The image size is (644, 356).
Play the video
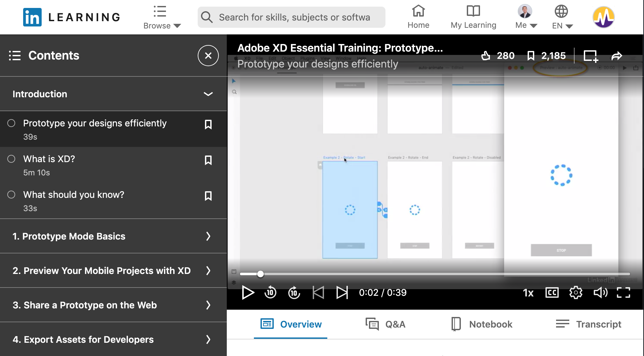(x=248, y=292)
